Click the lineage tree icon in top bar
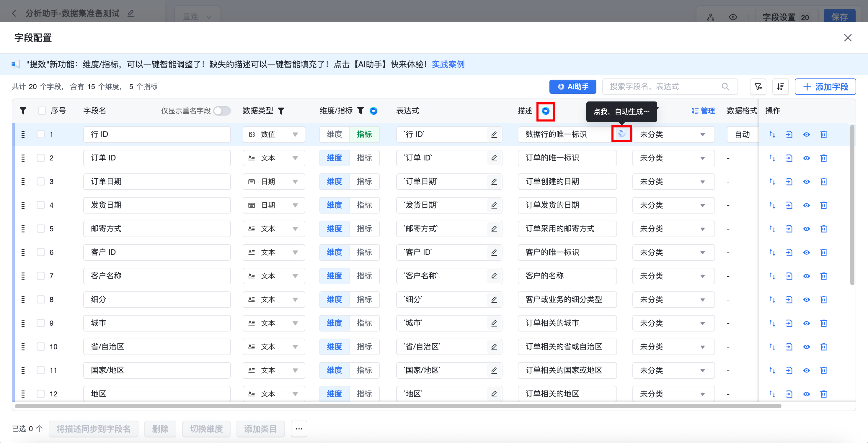Image resolution: width=868 pixels, height=443 pixels. pyautogui.click(x=710, y=17)
